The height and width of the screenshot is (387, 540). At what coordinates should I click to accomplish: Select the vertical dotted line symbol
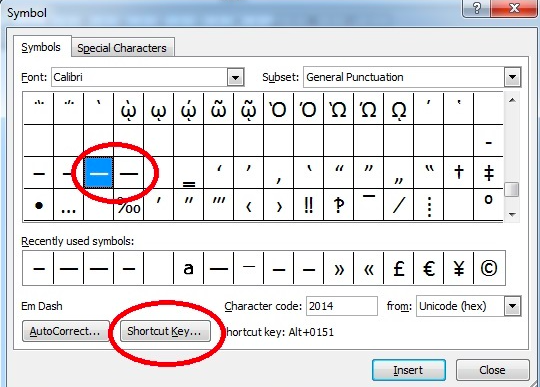pos(429,205)
